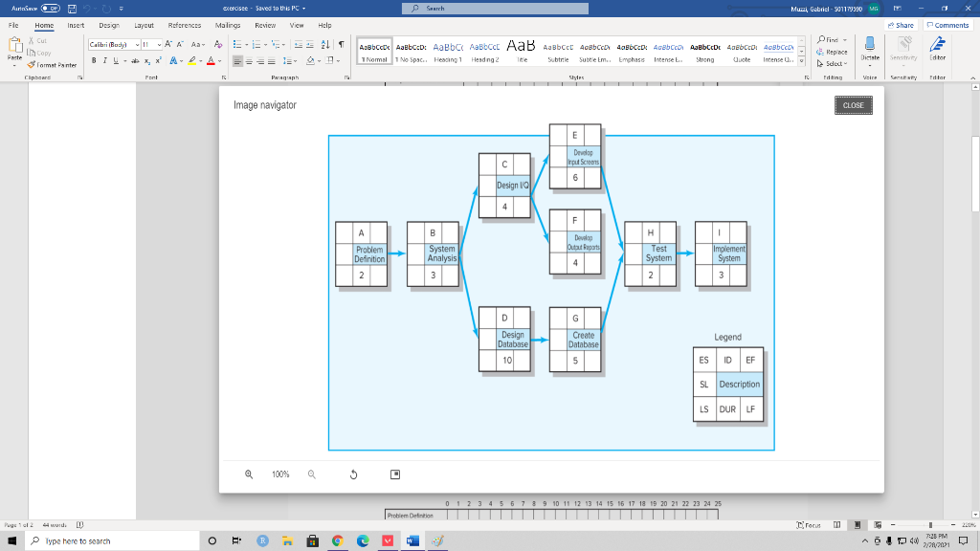Click the fit-to-window icon in navigator
This screenshot has height=551, width=980.
(x=395, y=474)
